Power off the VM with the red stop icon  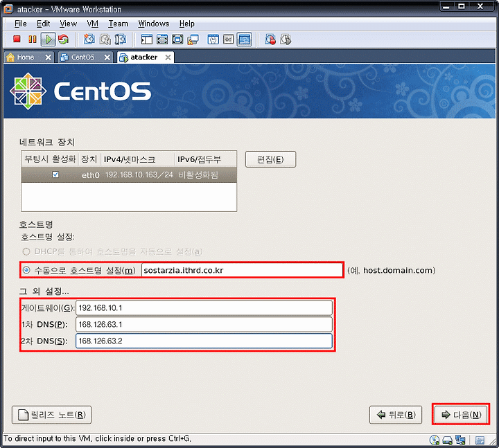click(17, 39)
